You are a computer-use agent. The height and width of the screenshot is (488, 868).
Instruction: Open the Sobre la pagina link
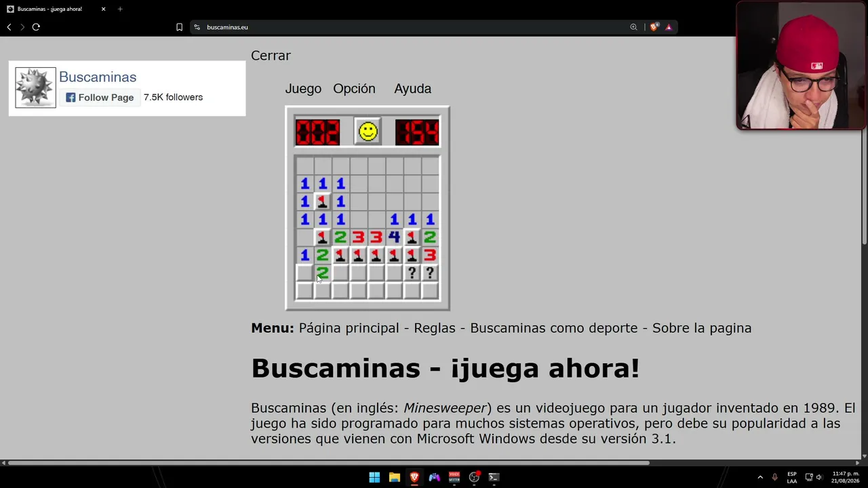pos(702,328)
